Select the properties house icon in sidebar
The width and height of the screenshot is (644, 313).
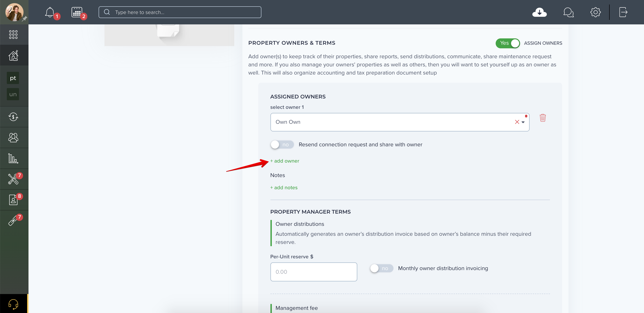tap(14, 55)
